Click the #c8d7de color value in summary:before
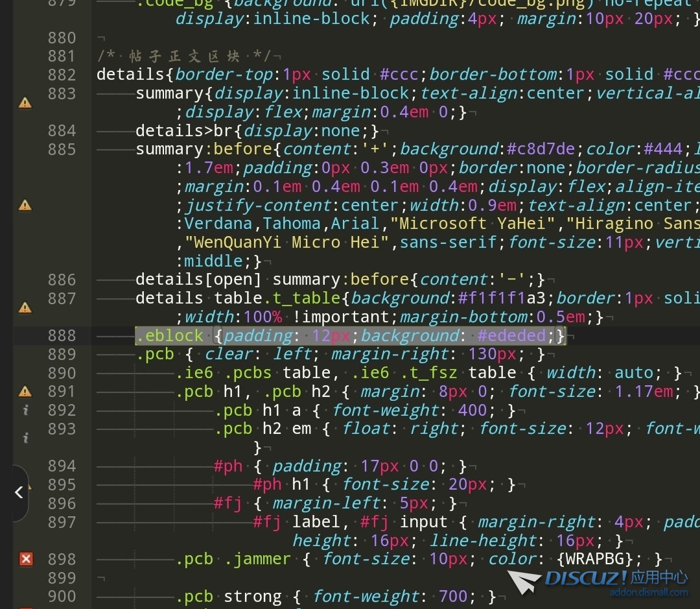Image resolution: width=700 pixels, height=609 pixels. point(541,149)
